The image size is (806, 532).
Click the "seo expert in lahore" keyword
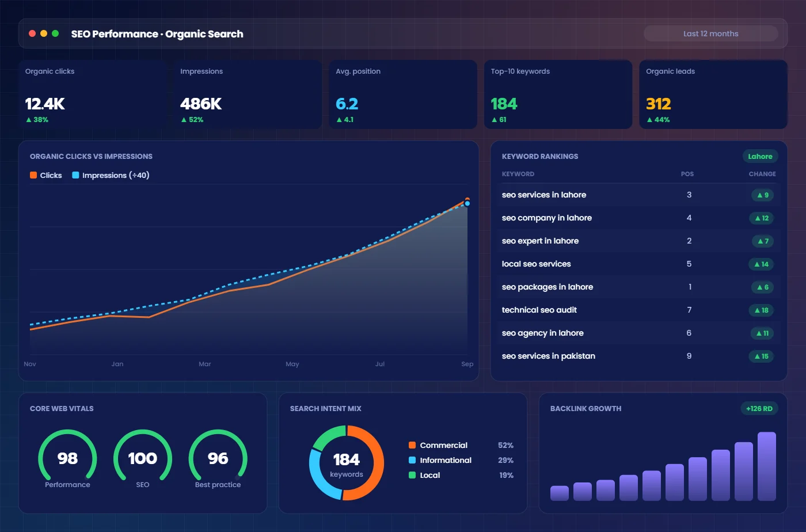(x=540, y=241)
